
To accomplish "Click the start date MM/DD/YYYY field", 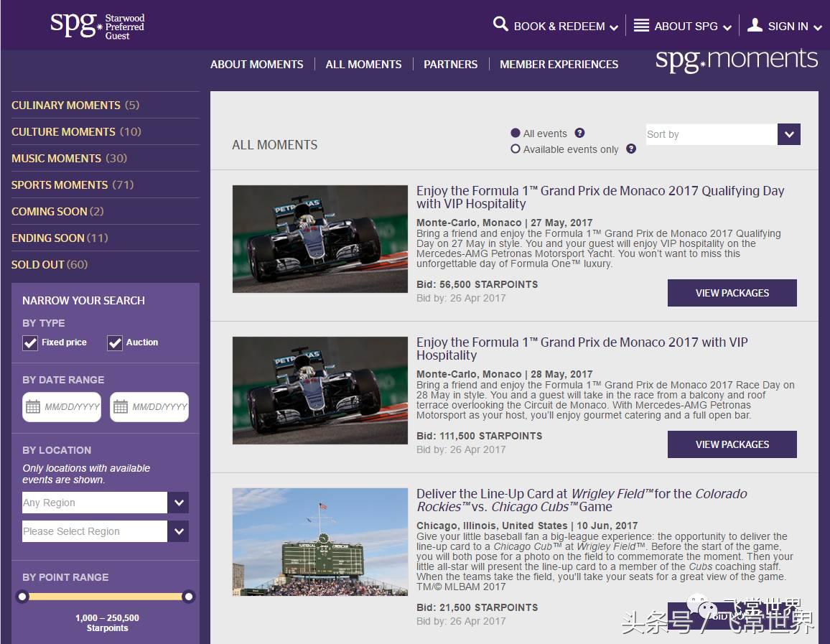I will [x=62, y=407].
